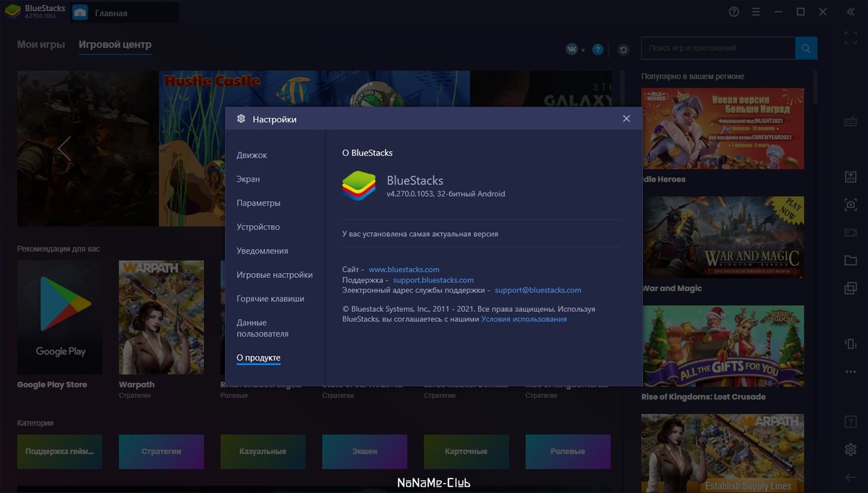Select Стратегии category tile
The width and height of the screenshot is (868, 493).
point(161,451)
